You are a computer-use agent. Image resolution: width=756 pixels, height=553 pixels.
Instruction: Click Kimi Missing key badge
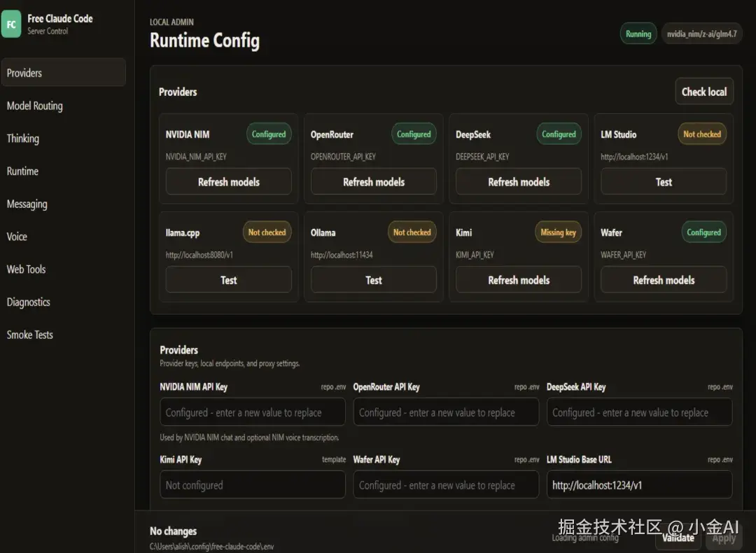pyautogui.click(x=559, y=232)
